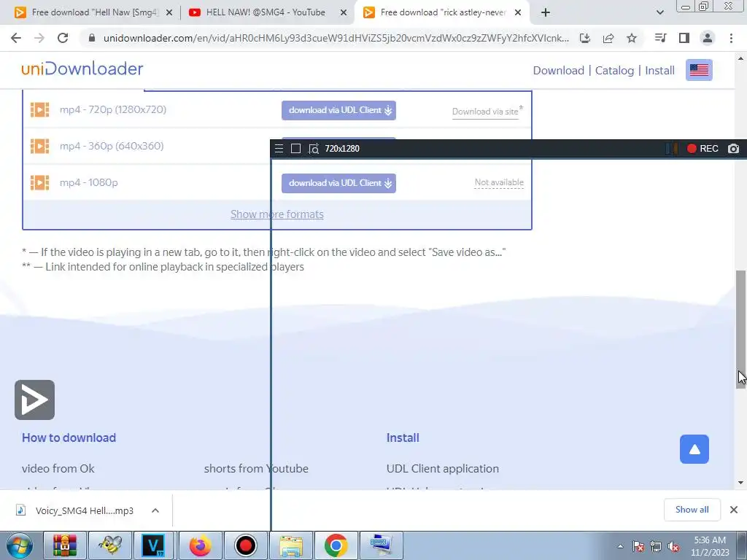
Task: Open the media control icon in Chrome toolbar
Action: coord(661,38)
